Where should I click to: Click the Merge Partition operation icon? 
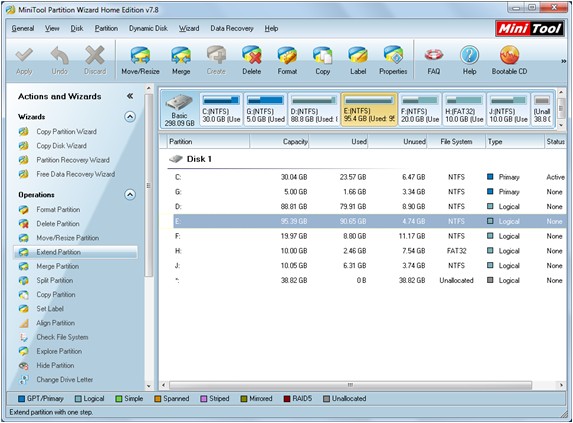[x=24, y=267]
